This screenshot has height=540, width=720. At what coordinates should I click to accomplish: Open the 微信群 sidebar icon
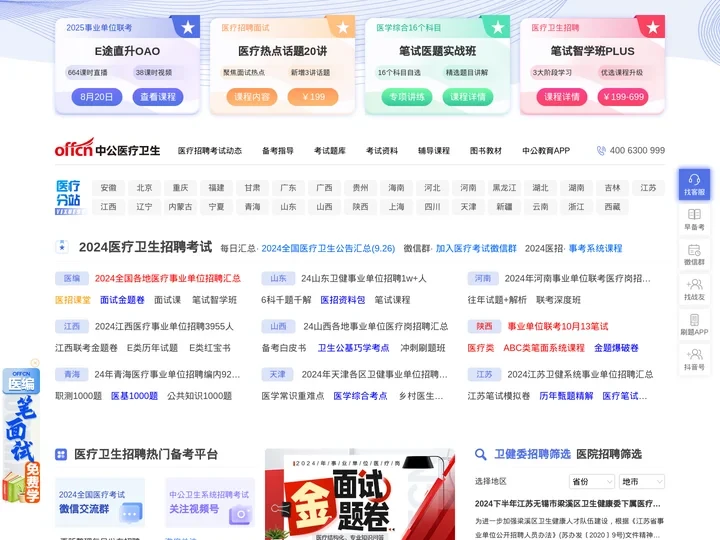(694, 250)
